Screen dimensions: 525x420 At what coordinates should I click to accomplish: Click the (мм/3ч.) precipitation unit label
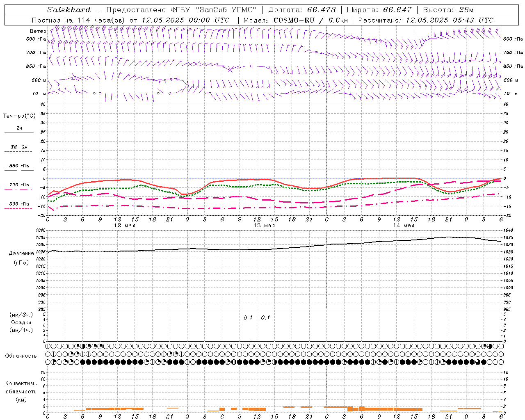(21, 315)
